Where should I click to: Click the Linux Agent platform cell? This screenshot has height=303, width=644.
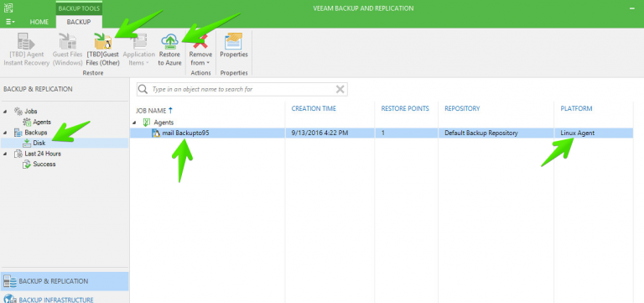point(578,133)
